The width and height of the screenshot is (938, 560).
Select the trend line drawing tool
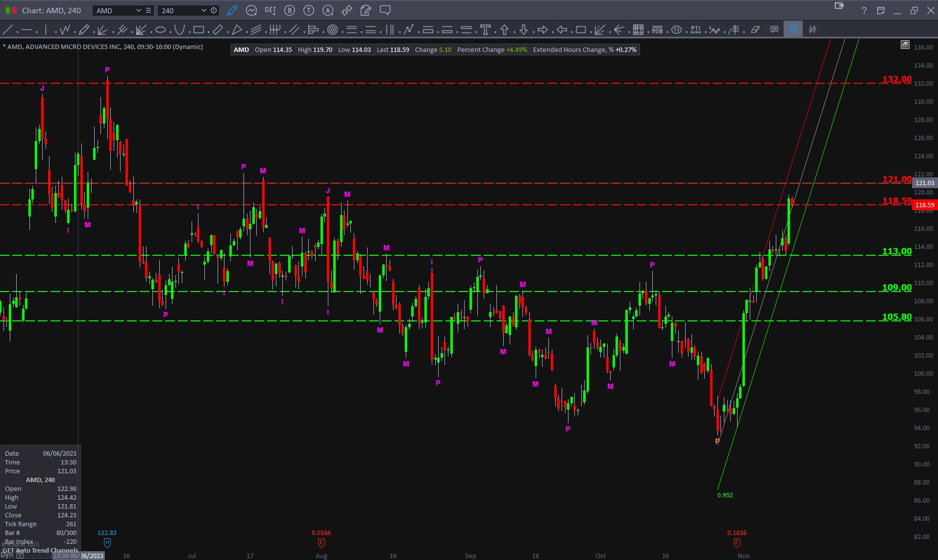(8, 30)
